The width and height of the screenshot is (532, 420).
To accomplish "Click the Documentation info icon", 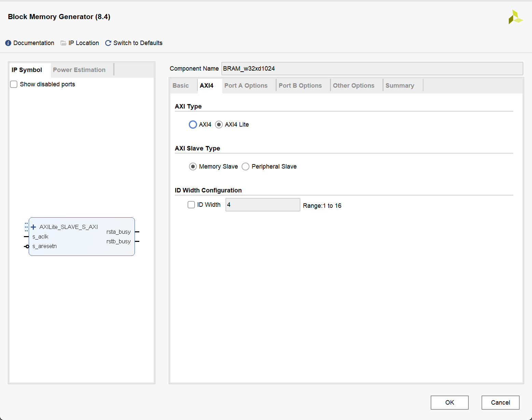I will click(x=8, y=43).
